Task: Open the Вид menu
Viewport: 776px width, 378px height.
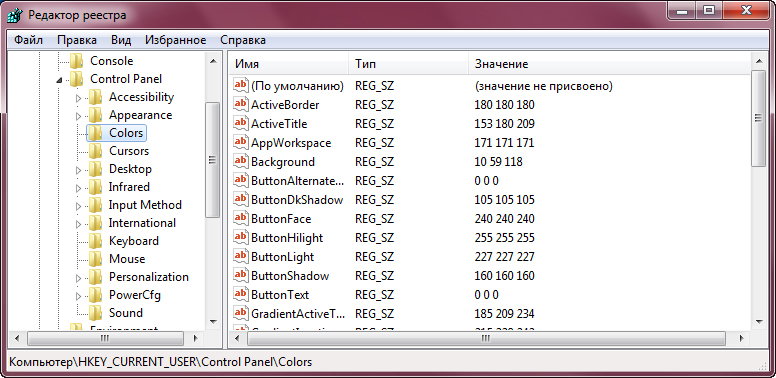Action: 121,40
